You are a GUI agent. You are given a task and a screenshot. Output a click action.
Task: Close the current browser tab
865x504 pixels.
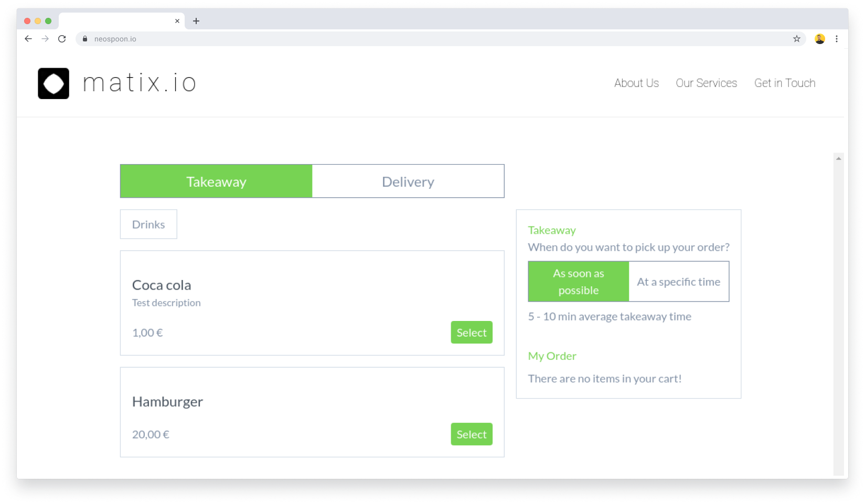(177, 21)
